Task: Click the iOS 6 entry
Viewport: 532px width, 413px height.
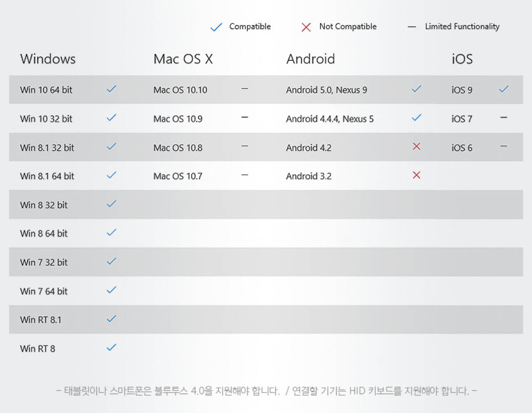Action: tap(462, 148)
